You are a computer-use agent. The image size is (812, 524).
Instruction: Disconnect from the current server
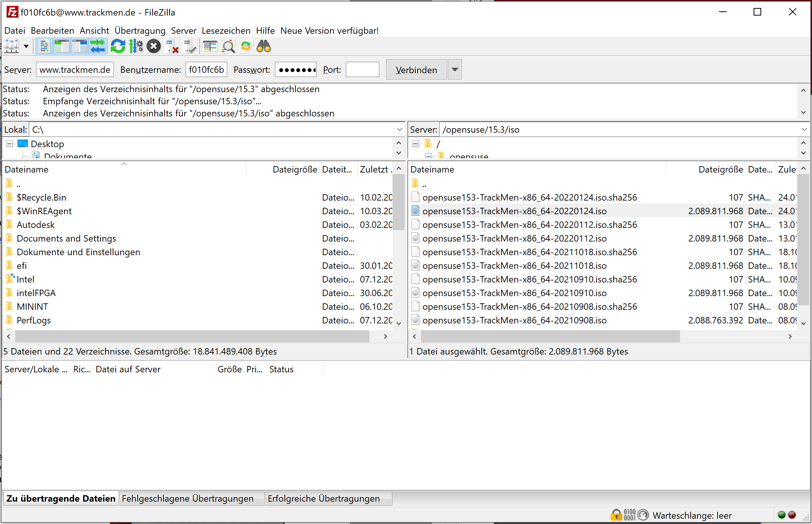click(171, 46)
